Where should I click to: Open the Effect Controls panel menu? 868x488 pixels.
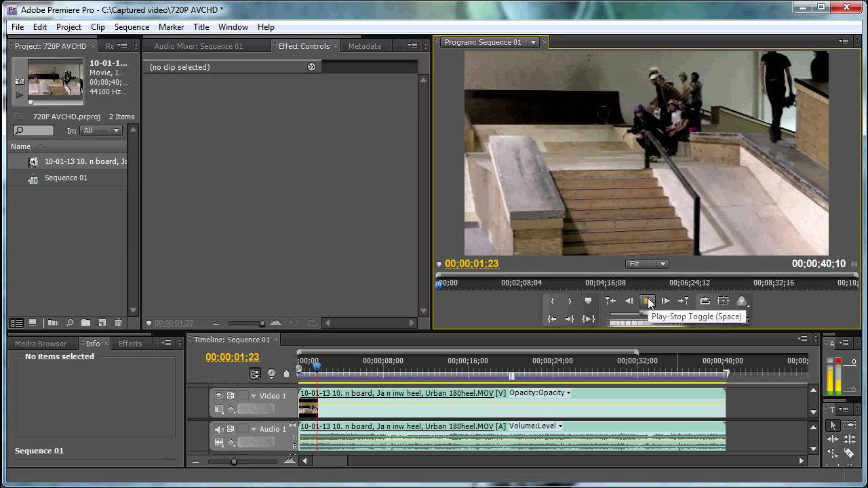click(412, 45)
